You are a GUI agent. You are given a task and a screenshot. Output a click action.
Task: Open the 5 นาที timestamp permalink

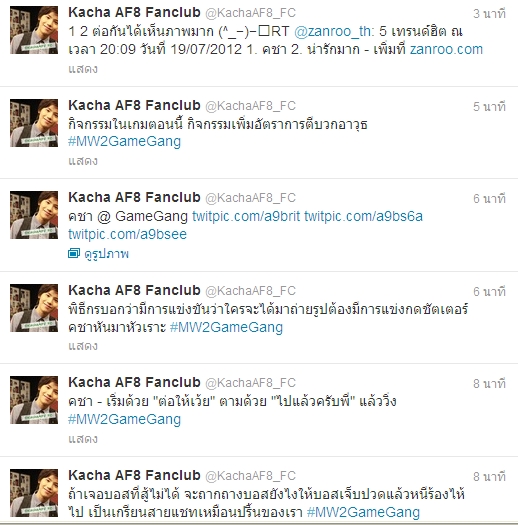[x=489, y=107]
